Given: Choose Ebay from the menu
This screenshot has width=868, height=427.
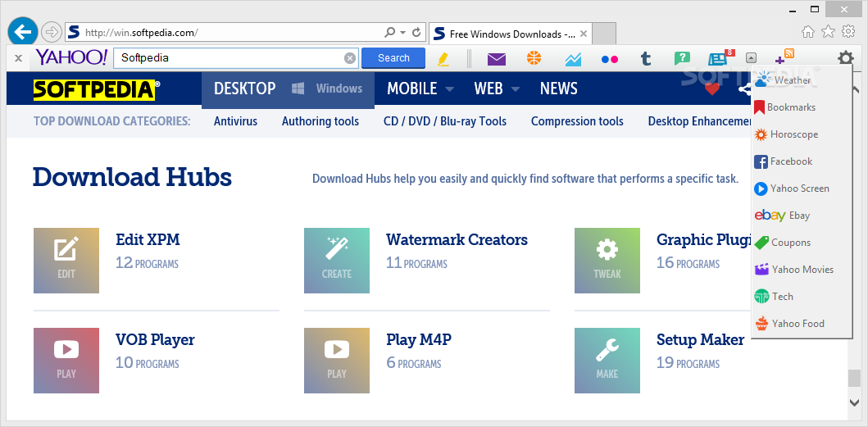Looking at the screenshot, I should (801, 216).
